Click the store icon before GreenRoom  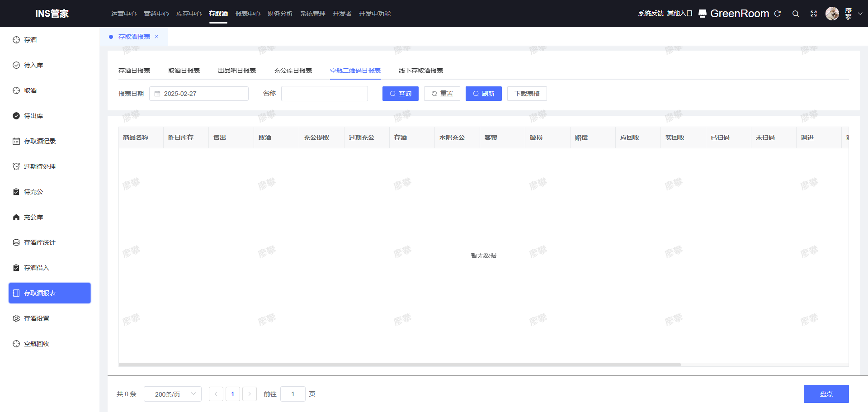(703, 14)
